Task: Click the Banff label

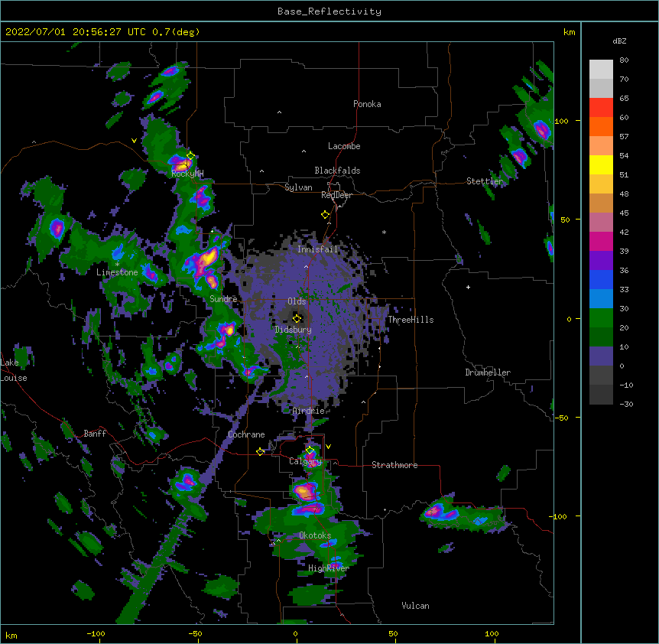Action: [95, 434]
